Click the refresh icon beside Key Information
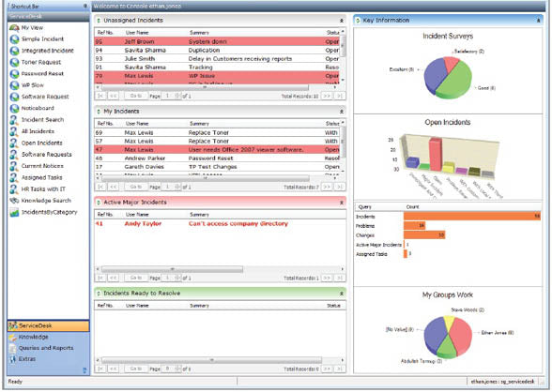This screenshot has height=392, width=552. pos(358,21)
